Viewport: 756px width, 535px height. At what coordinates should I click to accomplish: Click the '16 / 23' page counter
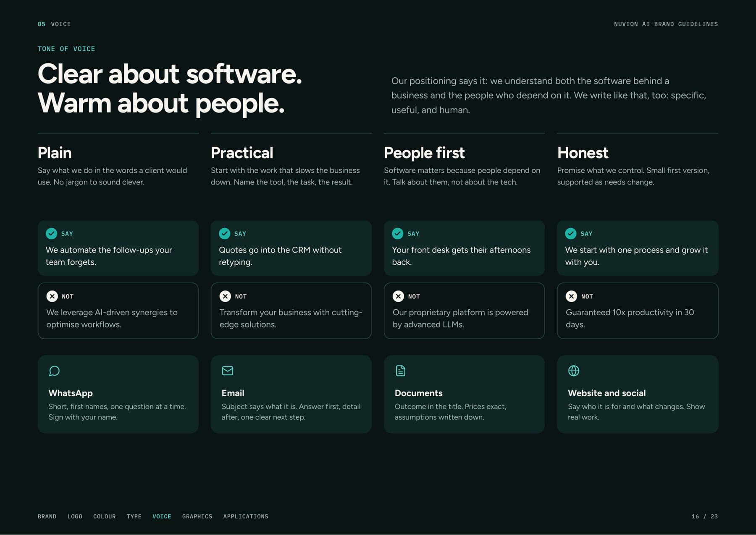click(705, 517)
